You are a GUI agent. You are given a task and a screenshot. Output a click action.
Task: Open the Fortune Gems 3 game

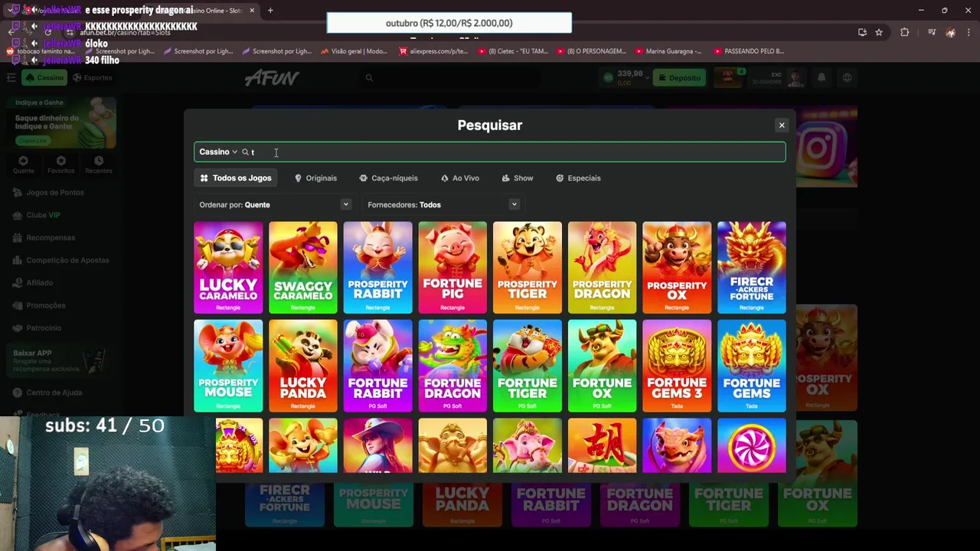pyautogui.click(x=677, y=366)
